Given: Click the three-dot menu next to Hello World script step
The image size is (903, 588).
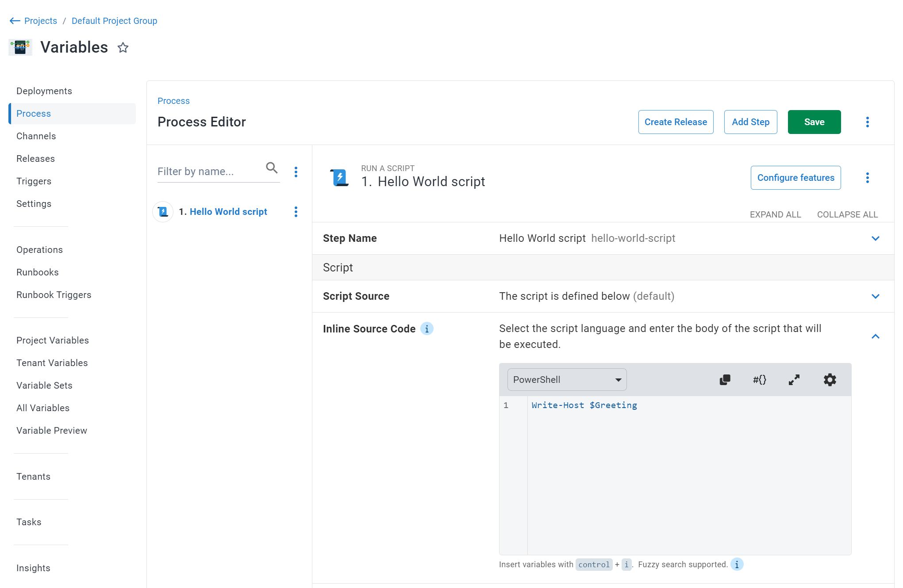Looking at the screenshot, I should pos(297,212).
